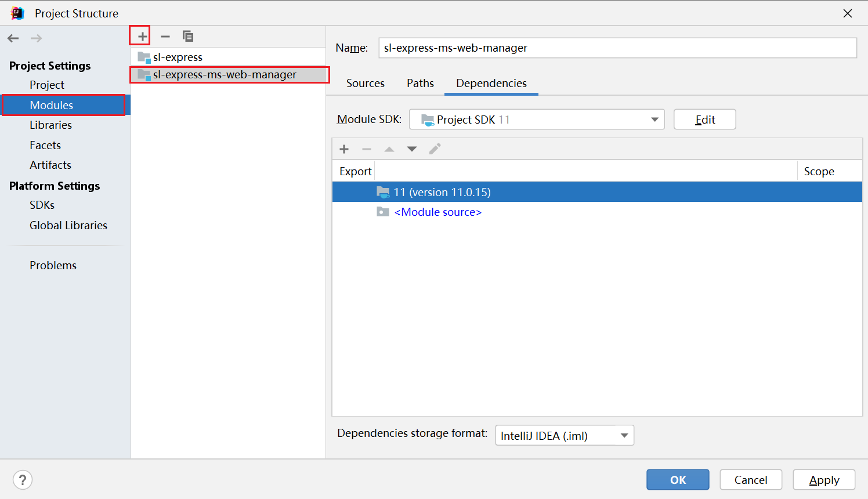This screenshot has width=868, height=499.
Task: Move the dependency down with the down arrow
Action: [x=412, y=149]
